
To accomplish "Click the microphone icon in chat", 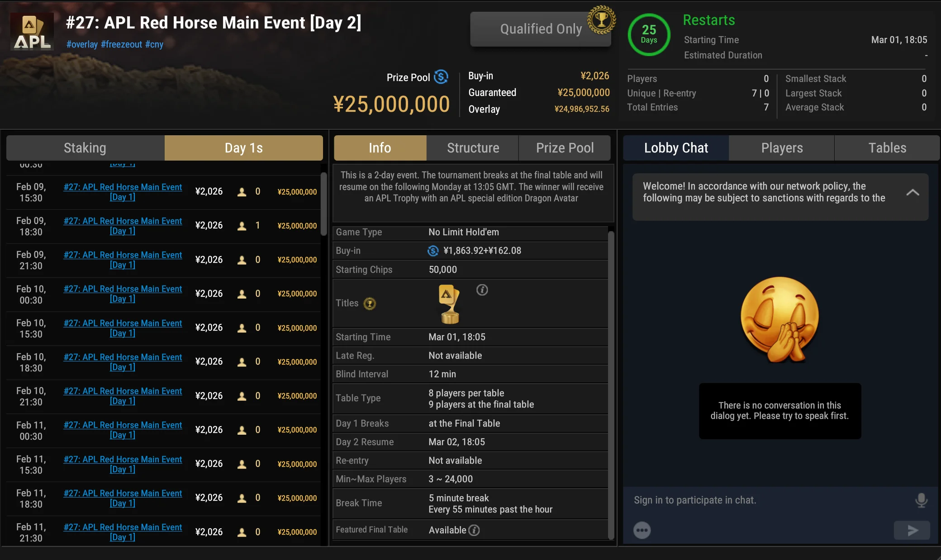I will click(921, 500).
